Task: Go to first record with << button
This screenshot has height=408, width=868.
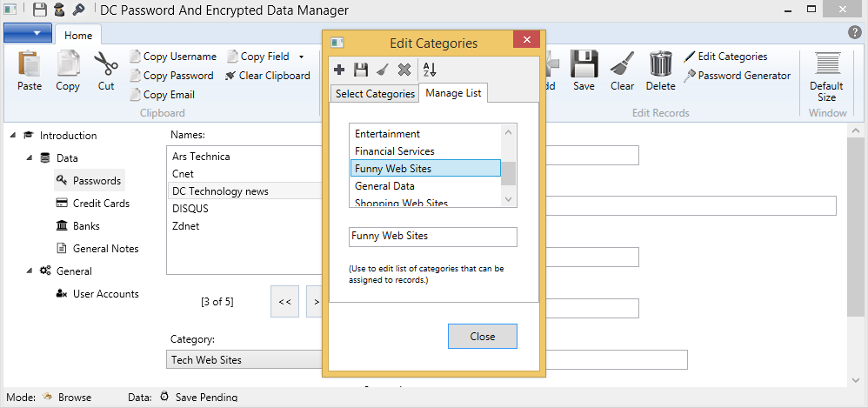Action: point(284,302)
